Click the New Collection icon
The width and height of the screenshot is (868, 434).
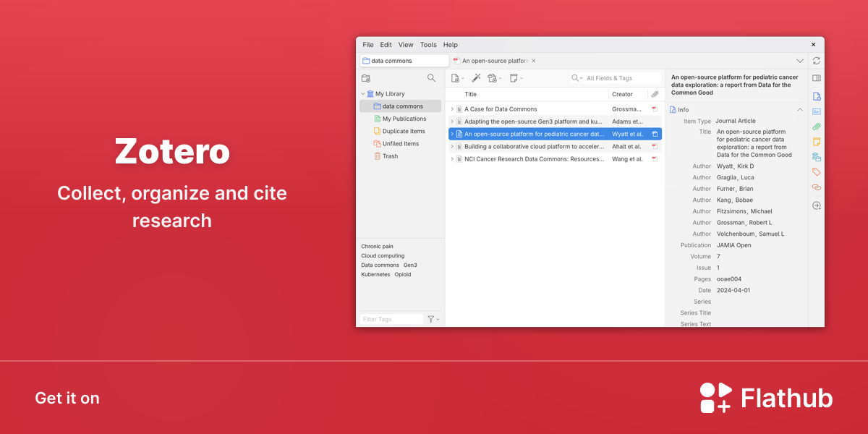[x=366, y=78]
